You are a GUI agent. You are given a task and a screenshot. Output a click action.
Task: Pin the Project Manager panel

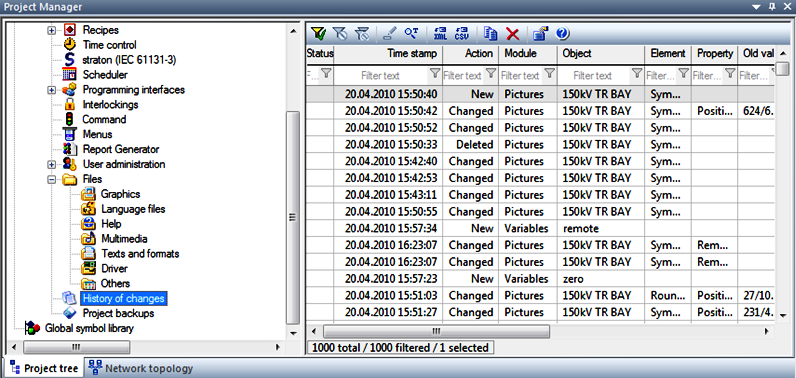click(x=772, y=7)
